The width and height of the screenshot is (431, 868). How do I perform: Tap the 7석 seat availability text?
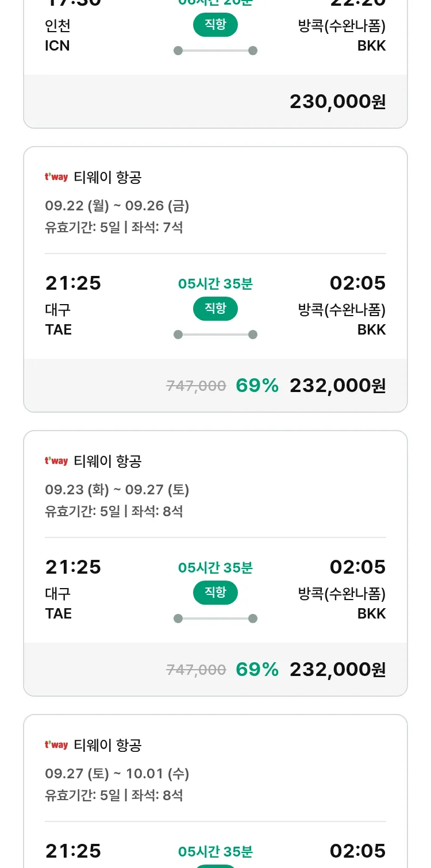[x=172, y=227]
